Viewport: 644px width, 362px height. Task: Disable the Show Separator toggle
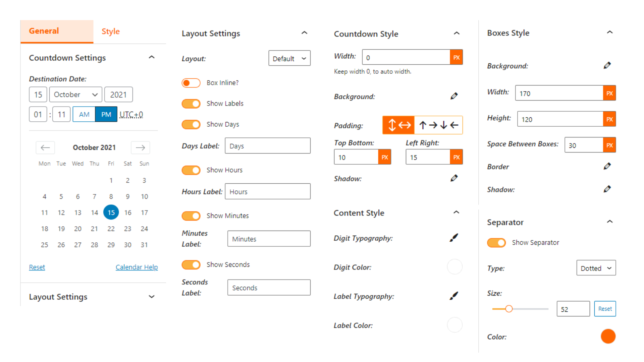coord(496,242)
